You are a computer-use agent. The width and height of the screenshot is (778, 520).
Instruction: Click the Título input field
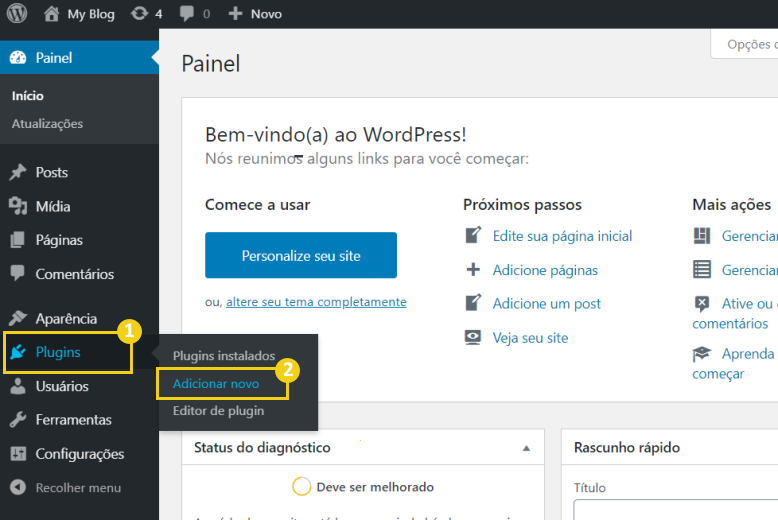pos(675,510)
